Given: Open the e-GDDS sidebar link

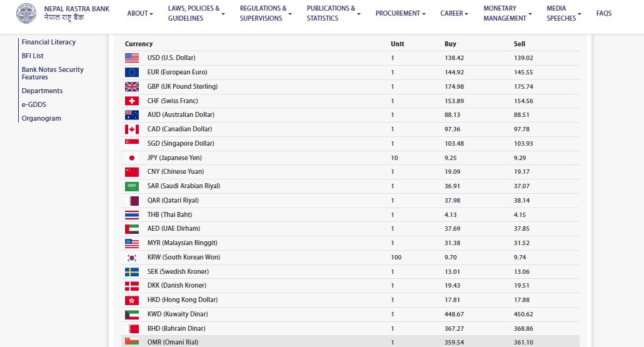Looking at the screenshot, I should coord(34,104).
